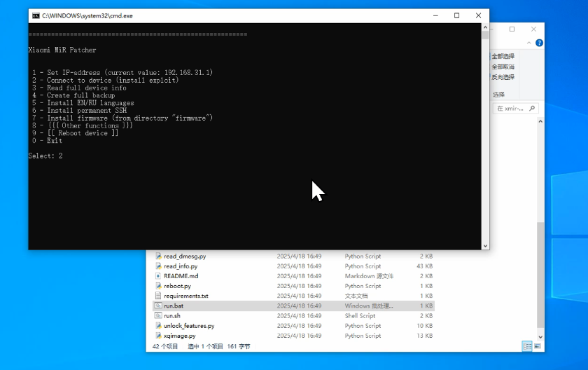The height and width of the screenshot is (370, 588).
Task: Select the read_dmesg.py file icon
Action: (158, 256)
